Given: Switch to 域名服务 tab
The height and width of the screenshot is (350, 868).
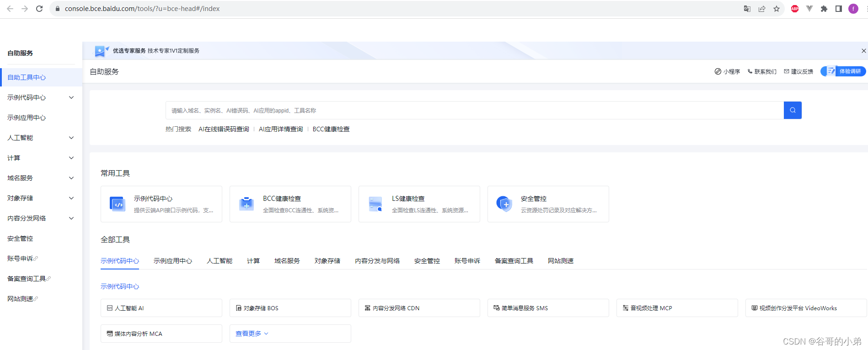Looking at the screenshot, I should tap(287, 261).
